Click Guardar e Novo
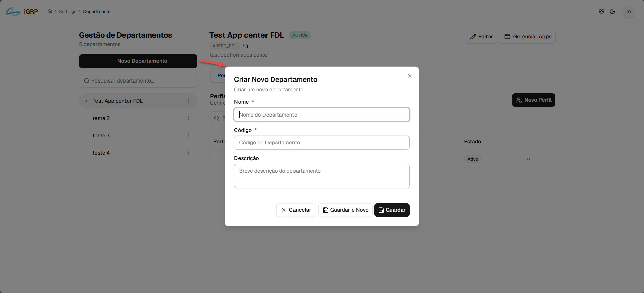 pyautogui.click(x=345, y=210)
